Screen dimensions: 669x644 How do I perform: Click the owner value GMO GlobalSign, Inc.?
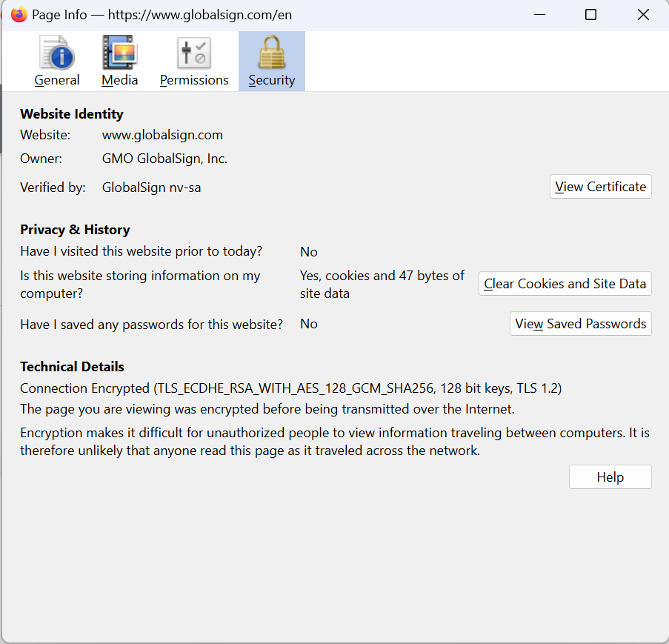pos(164,159)
